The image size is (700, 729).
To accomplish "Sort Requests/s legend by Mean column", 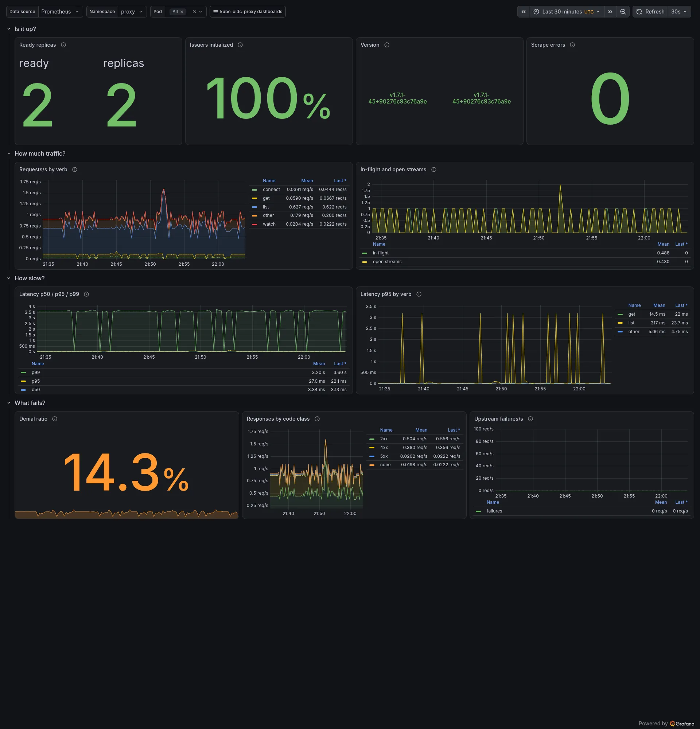I will point(307,181).
